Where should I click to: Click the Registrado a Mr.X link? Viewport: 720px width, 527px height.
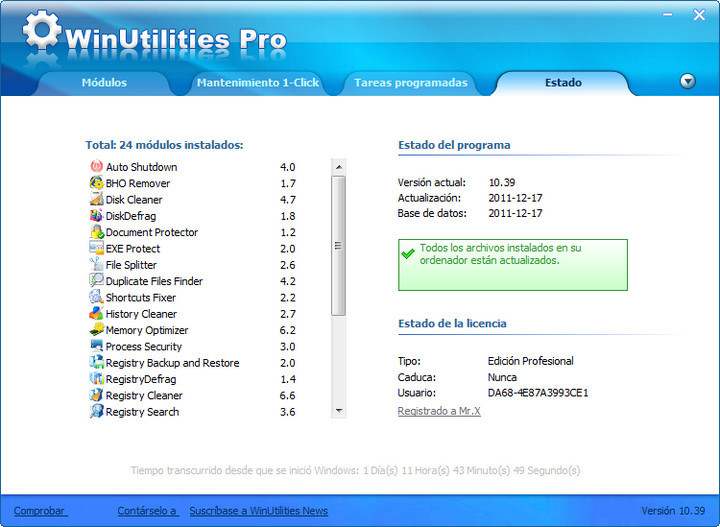[439, 411]
